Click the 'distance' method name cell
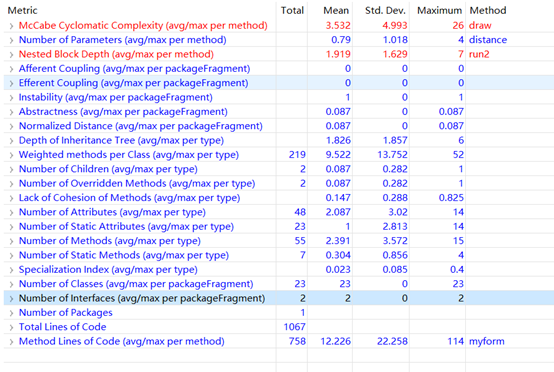The width and height of the screenshot is (554, 372). pos(488,40)
